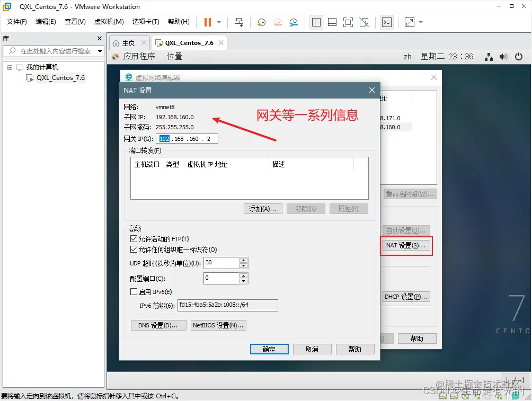This screenshot has height=401, width=532.
Task: Click the guest sound volume icon
Action: [x=503, y=57]
